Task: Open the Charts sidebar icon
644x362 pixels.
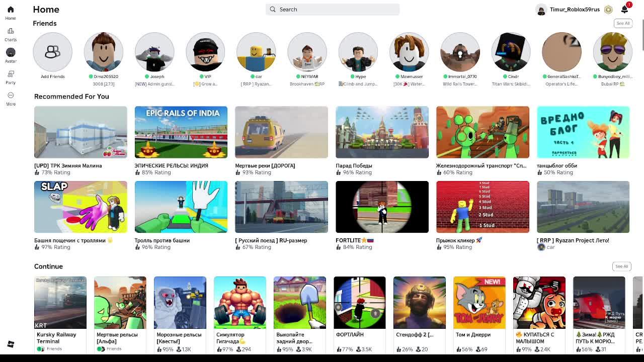Action: click(11, 31)
